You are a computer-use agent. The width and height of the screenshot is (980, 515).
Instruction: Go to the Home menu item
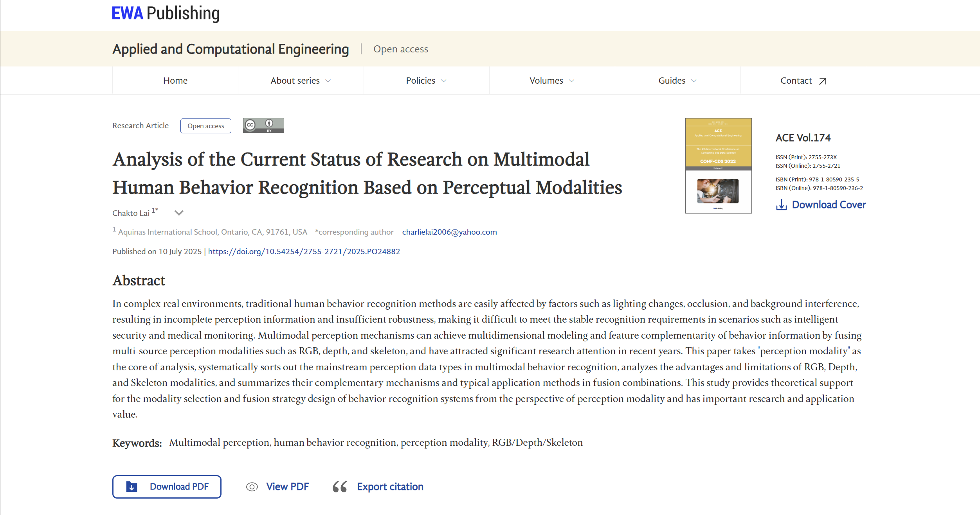click(x=175, y=81)
